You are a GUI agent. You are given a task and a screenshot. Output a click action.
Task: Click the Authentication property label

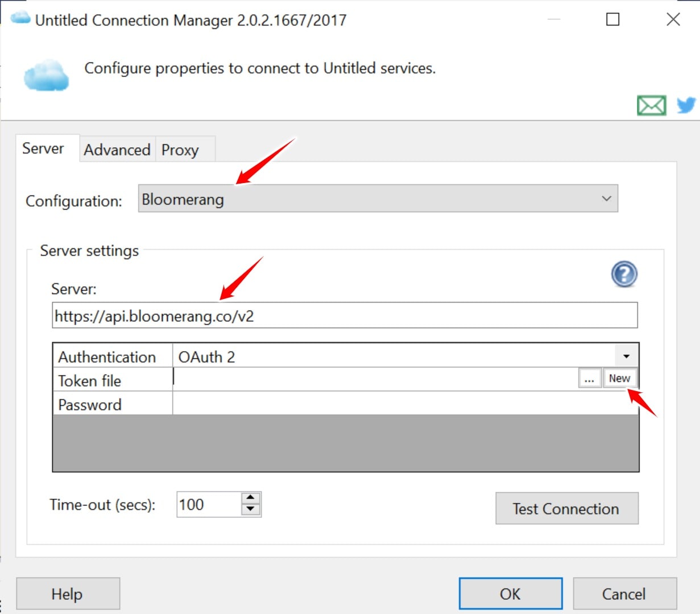pyautogui.click(x=107, y=356)
